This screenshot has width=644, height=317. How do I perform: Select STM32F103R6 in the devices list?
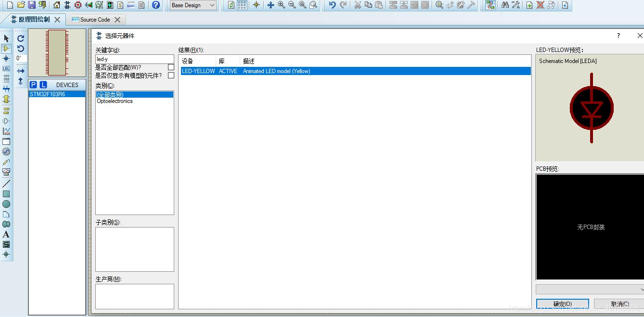[57, 94]
